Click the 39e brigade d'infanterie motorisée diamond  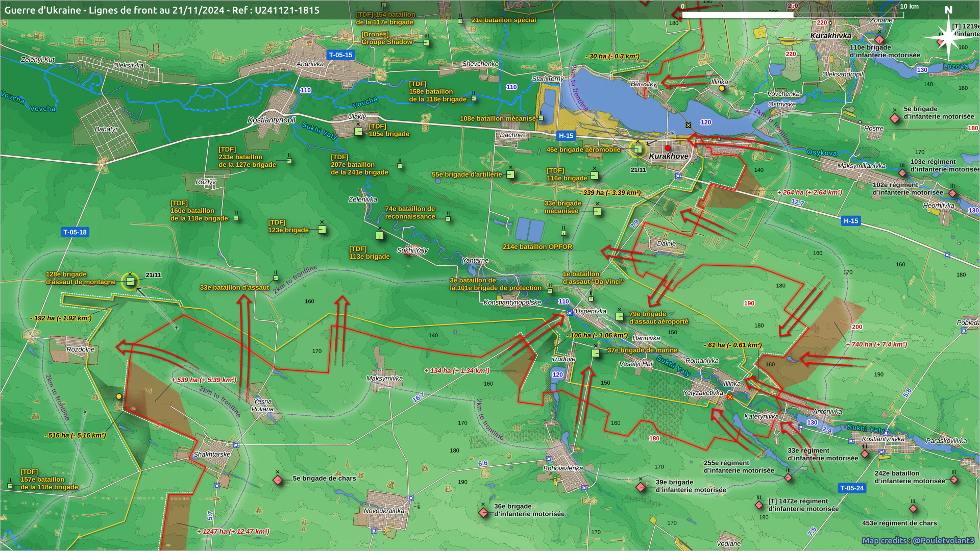[x=641, y=487]
